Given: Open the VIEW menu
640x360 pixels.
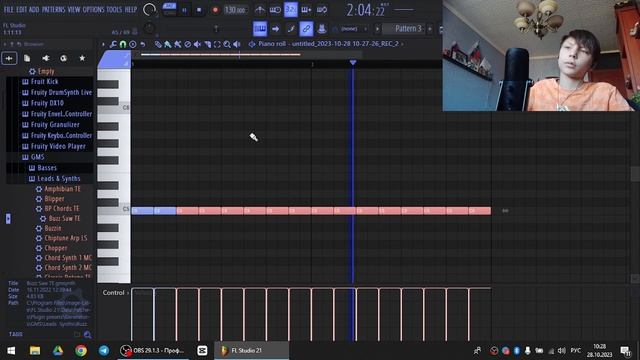Looking at the screenshot, I should 74,9.
